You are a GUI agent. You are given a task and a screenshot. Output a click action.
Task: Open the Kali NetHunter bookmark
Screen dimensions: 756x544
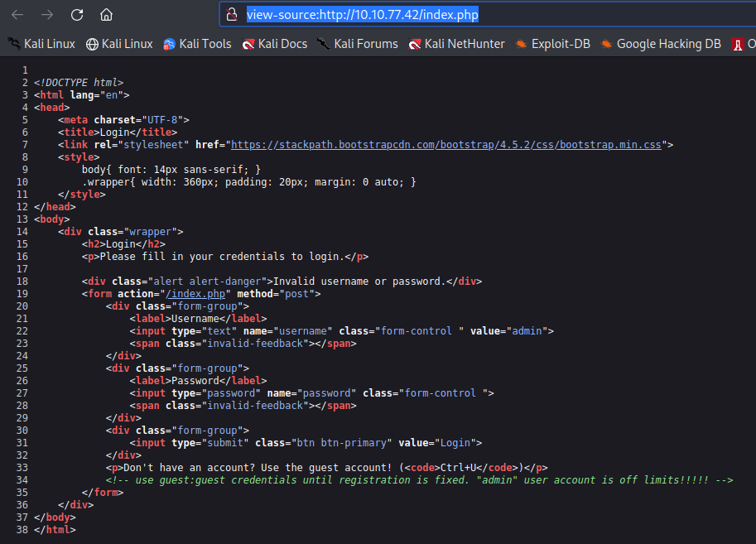pyautogui.click(x=456, y=44)
